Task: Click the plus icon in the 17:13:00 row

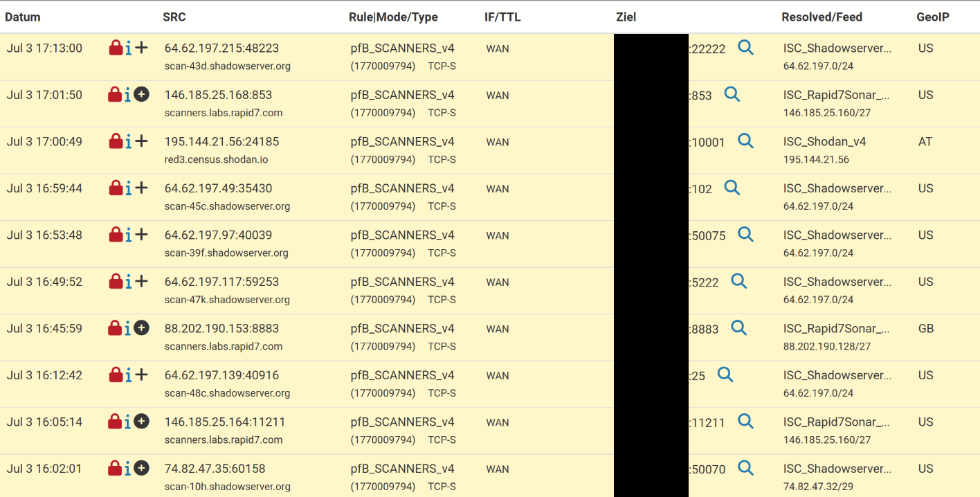Action: point(141,48)
